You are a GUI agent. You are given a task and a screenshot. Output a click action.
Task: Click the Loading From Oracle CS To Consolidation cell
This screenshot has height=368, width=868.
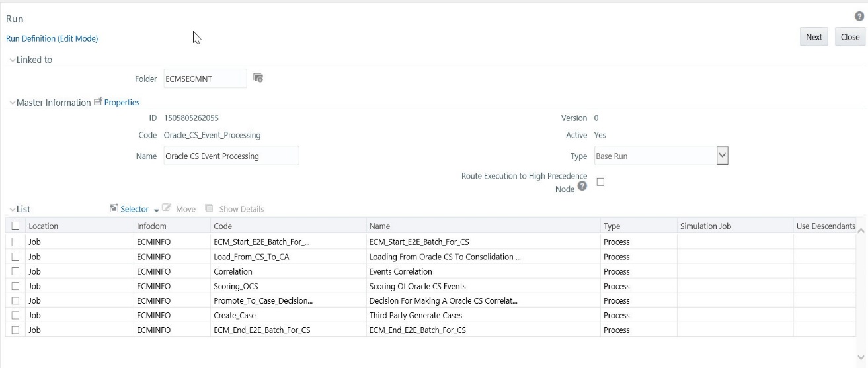(483, 257)
